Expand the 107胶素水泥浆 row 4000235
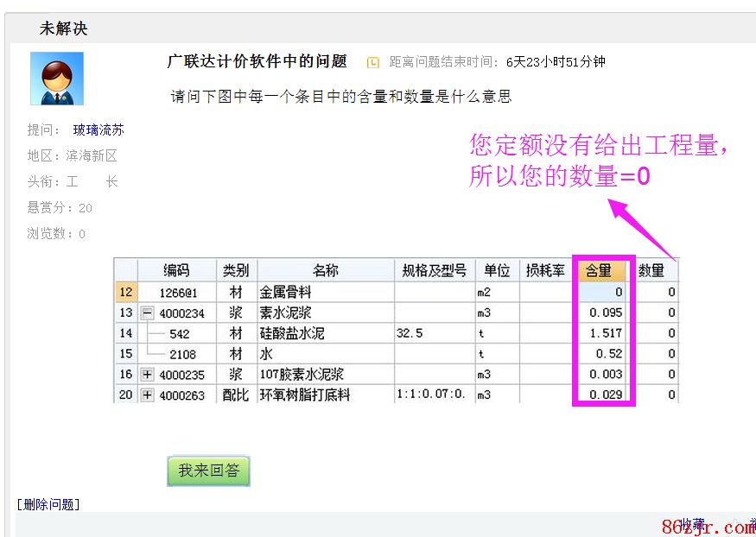The image size is (756, 537). point(148,375)
